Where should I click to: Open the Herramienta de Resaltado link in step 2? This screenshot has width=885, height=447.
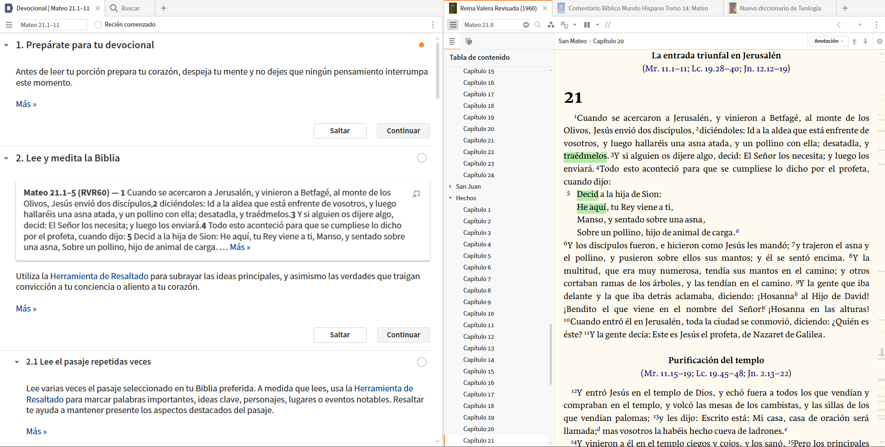99,276
